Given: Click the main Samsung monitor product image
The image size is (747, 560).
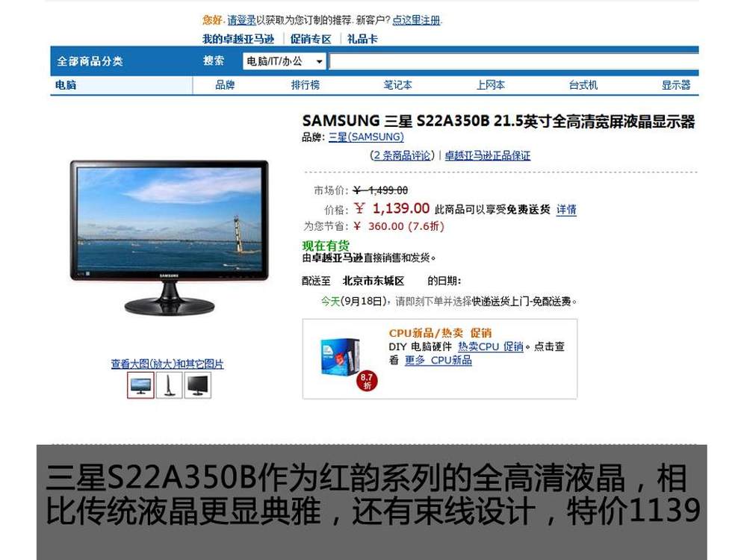Looking at the screenshot, I should 169,238.
